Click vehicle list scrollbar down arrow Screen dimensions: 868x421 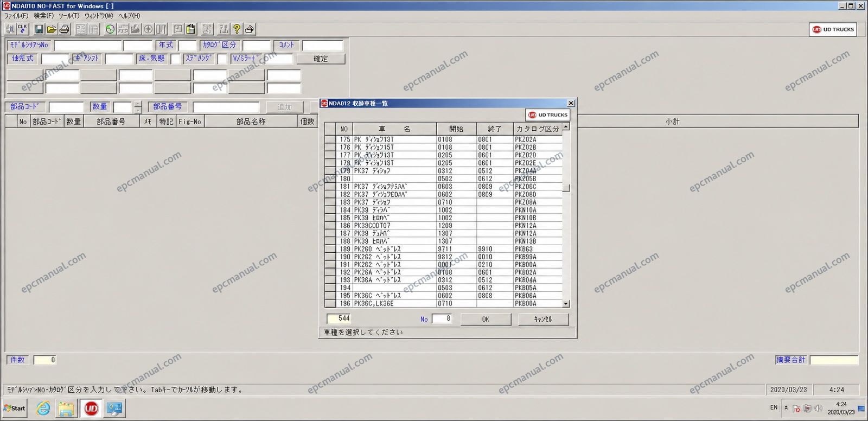[x=566, y=304]
